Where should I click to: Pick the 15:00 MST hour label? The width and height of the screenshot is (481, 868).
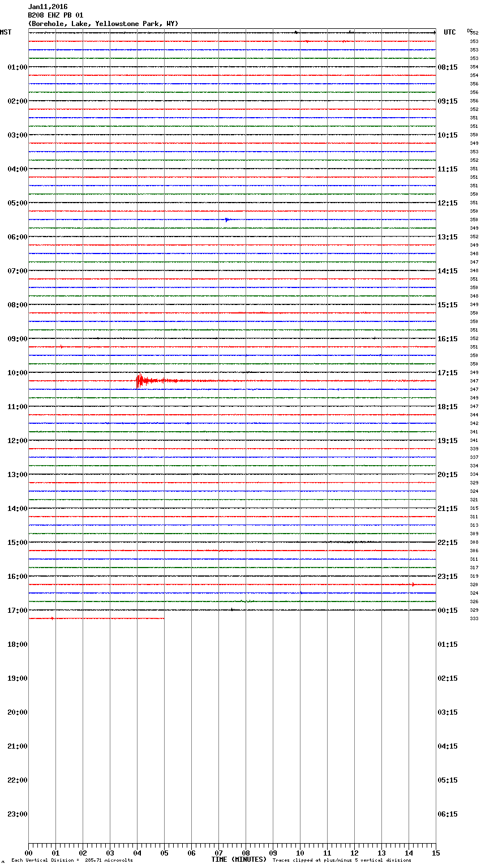(18, 543)
